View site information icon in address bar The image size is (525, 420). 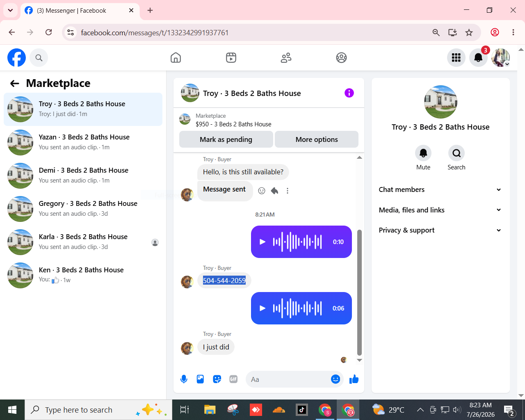tap(71, 32)
